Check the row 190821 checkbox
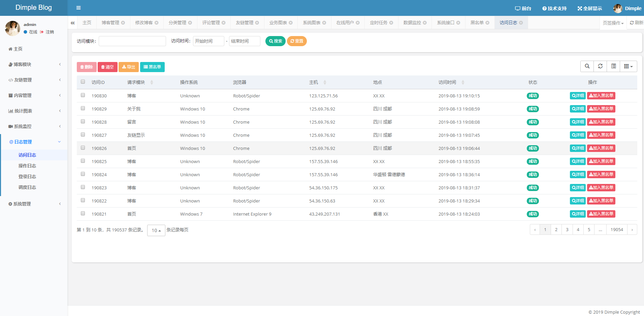 [x=83, y=214]
